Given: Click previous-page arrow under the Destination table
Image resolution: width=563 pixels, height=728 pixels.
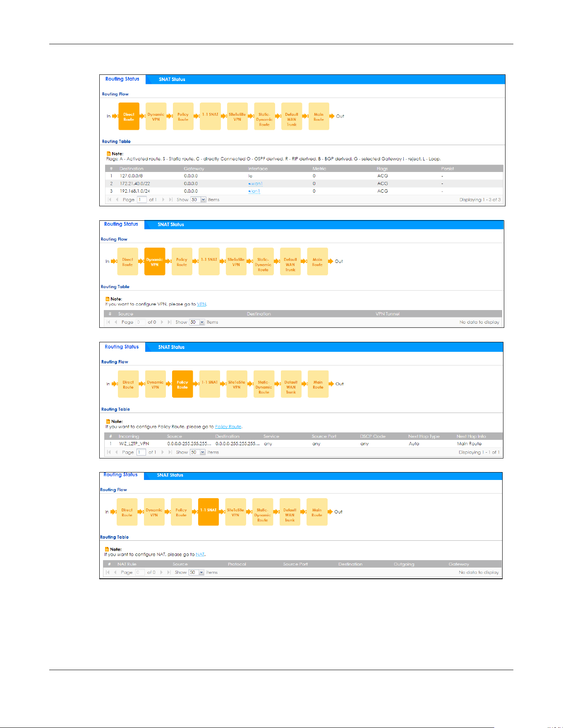Looking at the screenshot, I should 117,200.
